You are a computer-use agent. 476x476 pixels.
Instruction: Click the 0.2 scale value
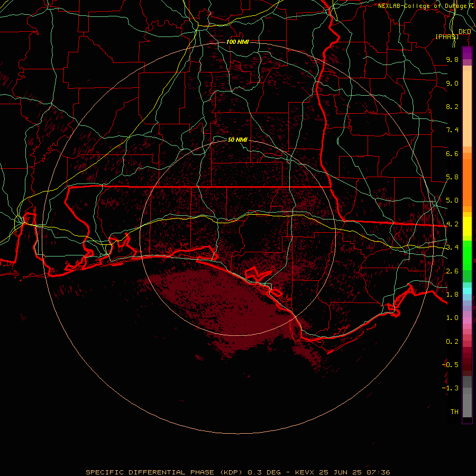tap(452, 342)
